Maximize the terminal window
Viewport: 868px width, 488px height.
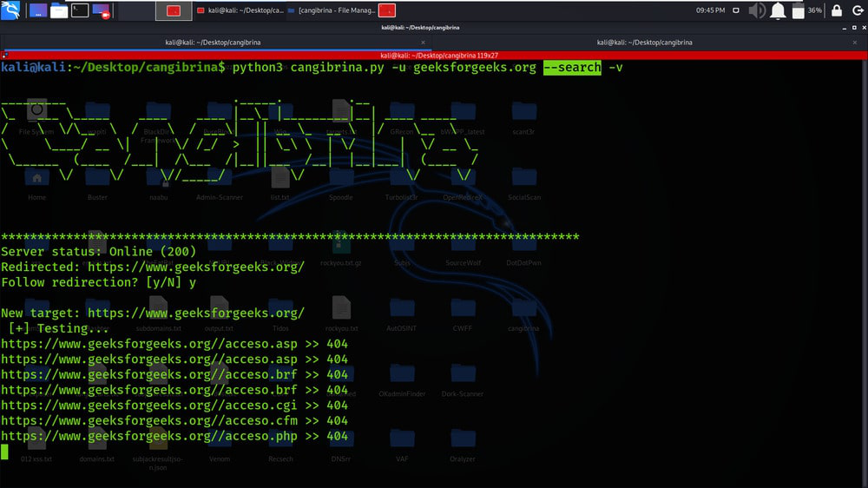[x=854, y=28]
